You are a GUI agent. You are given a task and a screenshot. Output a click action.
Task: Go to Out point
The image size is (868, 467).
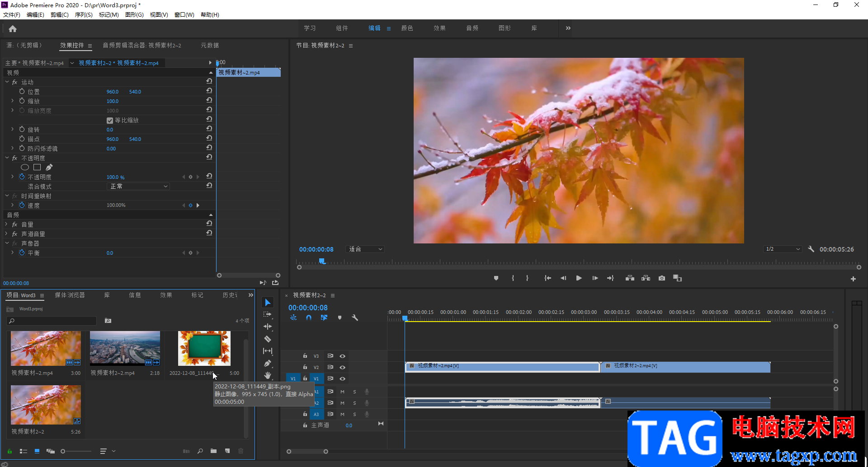(610, 278)
